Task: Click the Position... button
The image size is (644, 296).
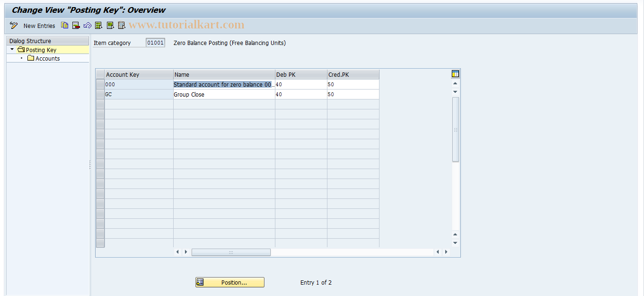Action: pyautogui.click(x=230, y=282)
